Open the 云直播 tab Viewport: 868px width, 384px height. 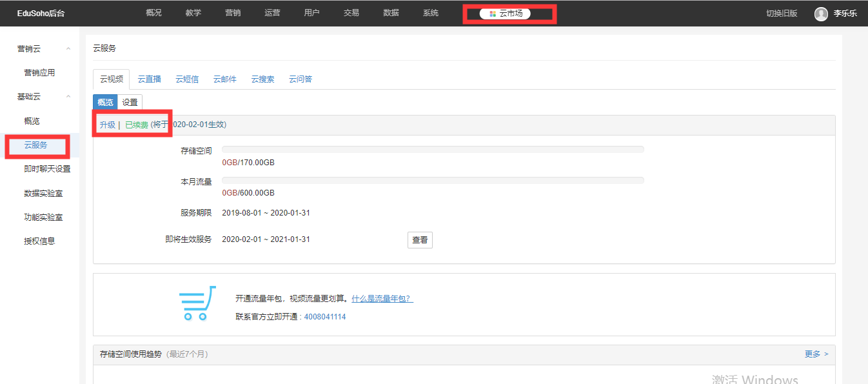click(149, 79)
